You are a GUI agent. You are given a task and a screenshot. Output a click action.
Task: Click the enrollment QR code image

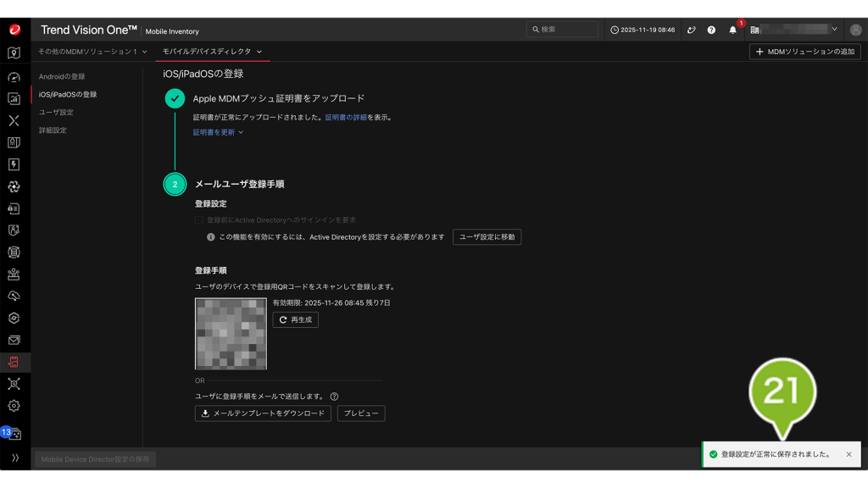[231, 334]
